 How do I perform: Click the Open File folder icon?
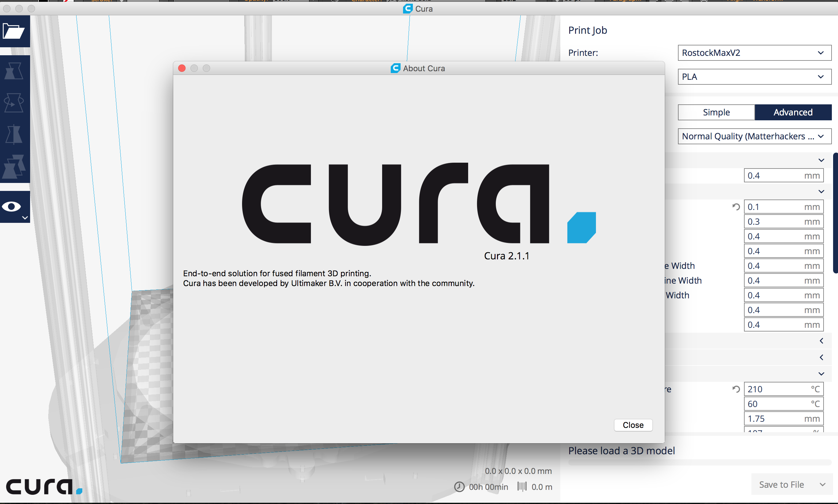coord(14,31)
